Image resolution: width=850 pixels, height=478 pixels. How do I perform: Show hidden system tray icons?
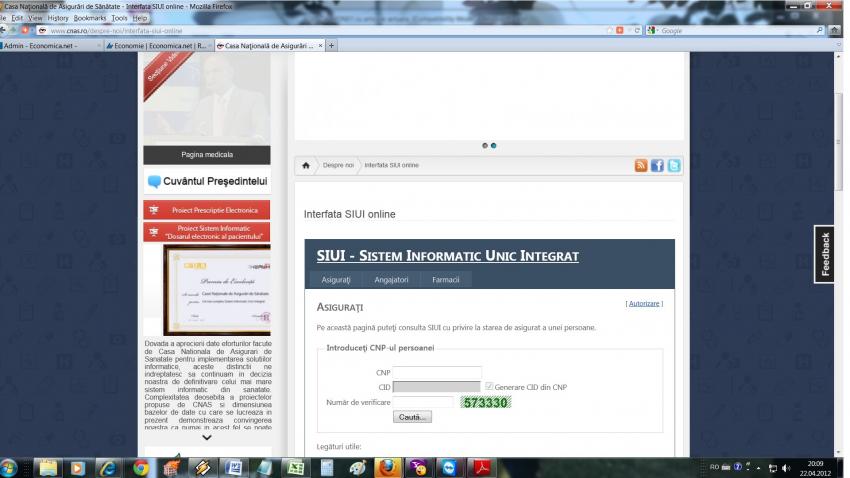[758, 468]
